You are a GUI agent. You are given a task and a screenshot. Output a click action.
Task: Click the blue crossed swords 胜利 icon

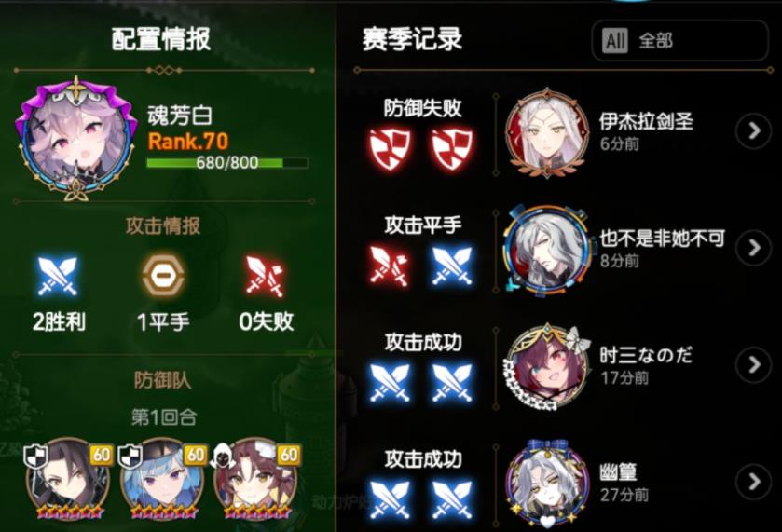(58, 275)
